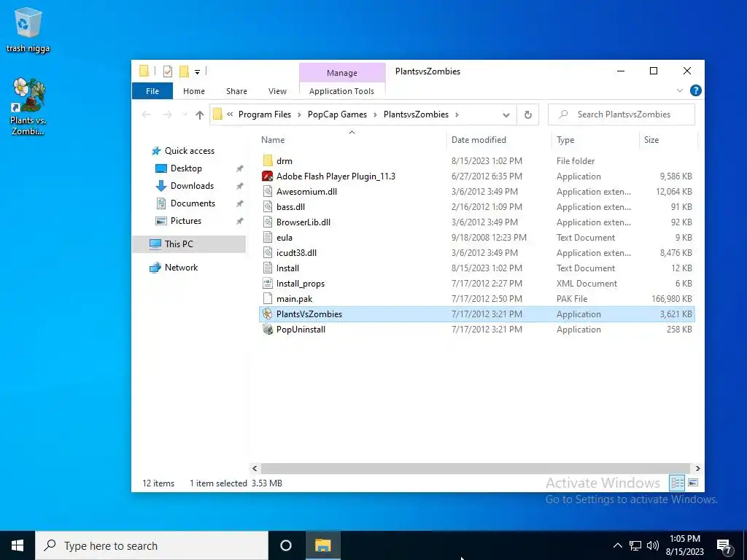This screenshot has height=560, width=747.
Task: Open the Home ribbon tab
Action: [194, 91]
